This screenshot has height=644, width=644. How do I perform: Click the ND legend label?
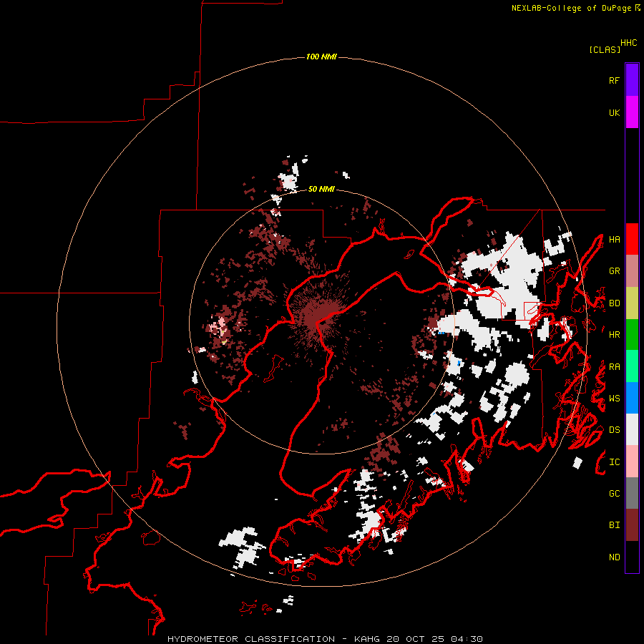click(x=614, y=557)
